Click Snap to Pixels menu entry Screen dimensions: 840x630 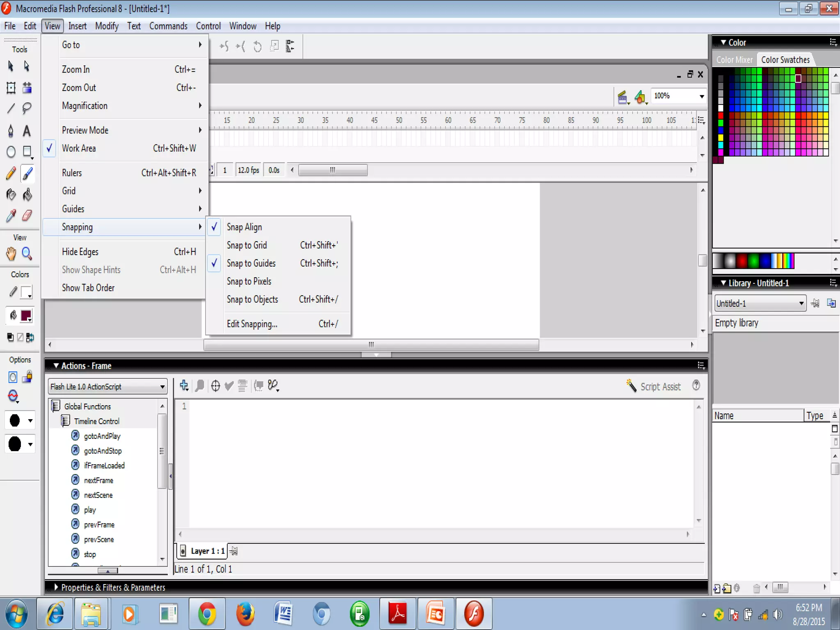click(x=249, y=281)
